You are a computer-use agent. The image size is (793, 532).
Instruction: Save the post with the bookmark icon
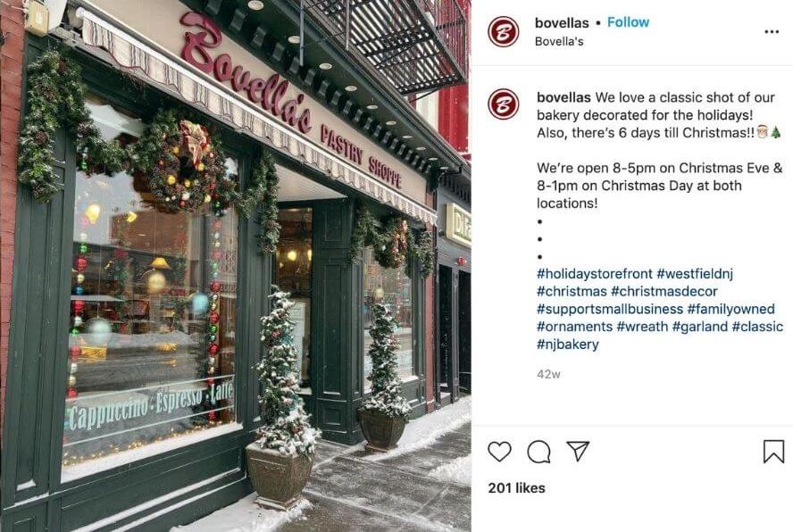tap(773, 452)
